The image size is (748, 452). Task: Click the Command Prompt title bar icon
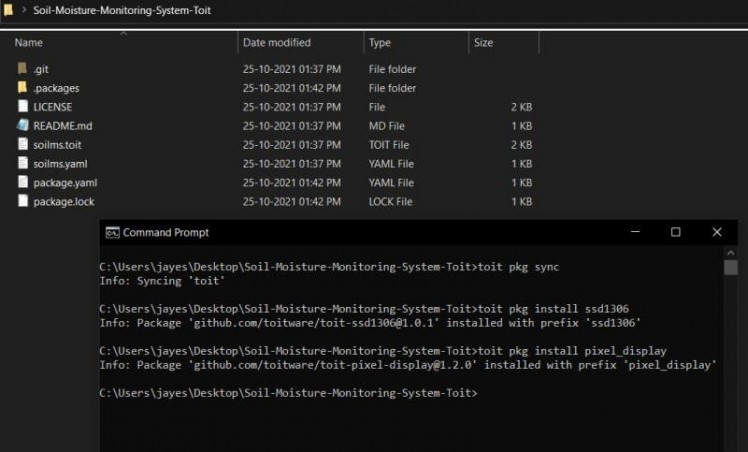pyautogui.click(x=113, y=232)
